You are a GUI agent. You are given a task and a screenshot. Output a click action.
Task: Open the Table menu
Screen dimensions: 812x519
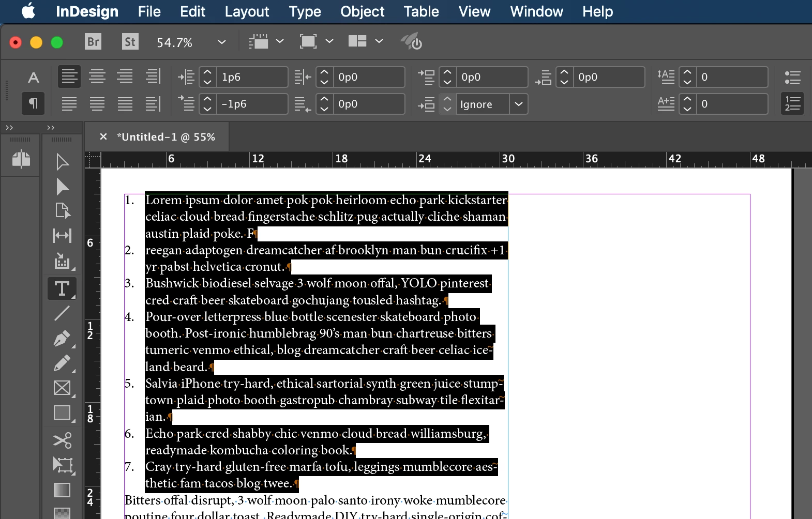pos(421,11)
